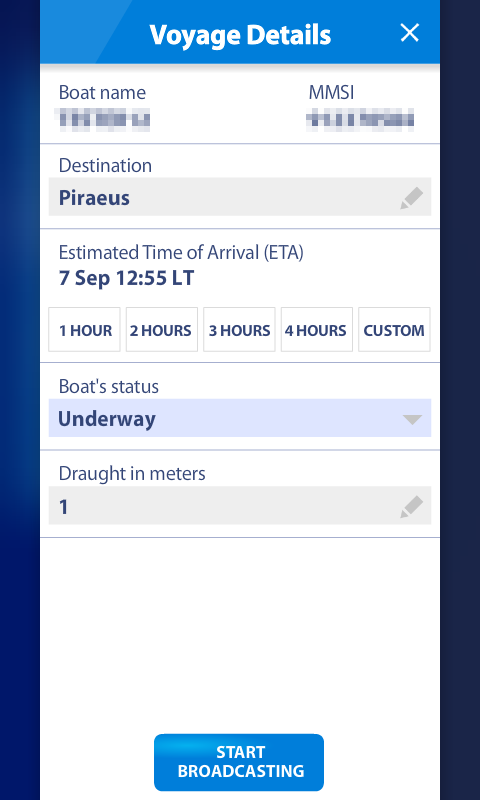The width and height of the screenshot is (480, 800).
Task: Open the Underway status selector
Action: point(240,418)
